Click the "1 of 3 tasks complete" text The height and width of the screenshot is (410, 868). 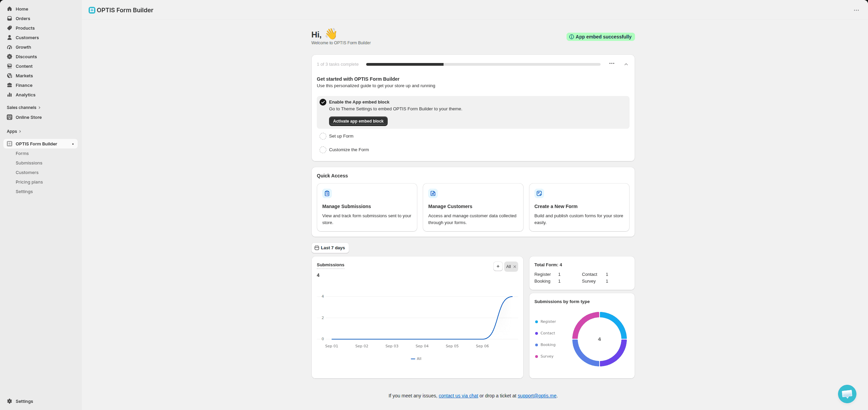[x=338, y=64]
